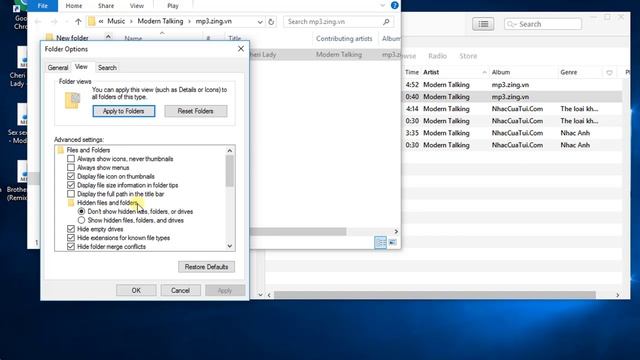Click Modern Talking breadcrumb in address bar
The height and width of the screenshot is (360, 640).
pos(160,21)
